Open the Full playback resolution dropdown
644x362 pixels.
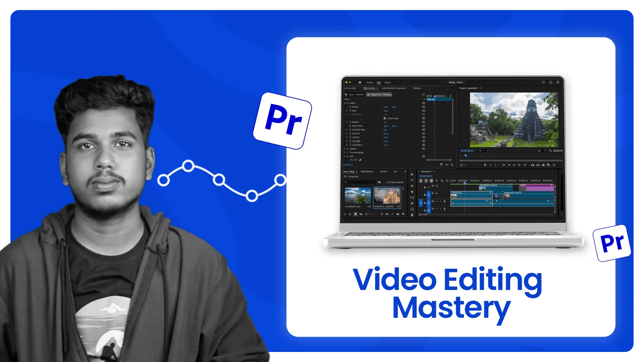tap(542, 150)
